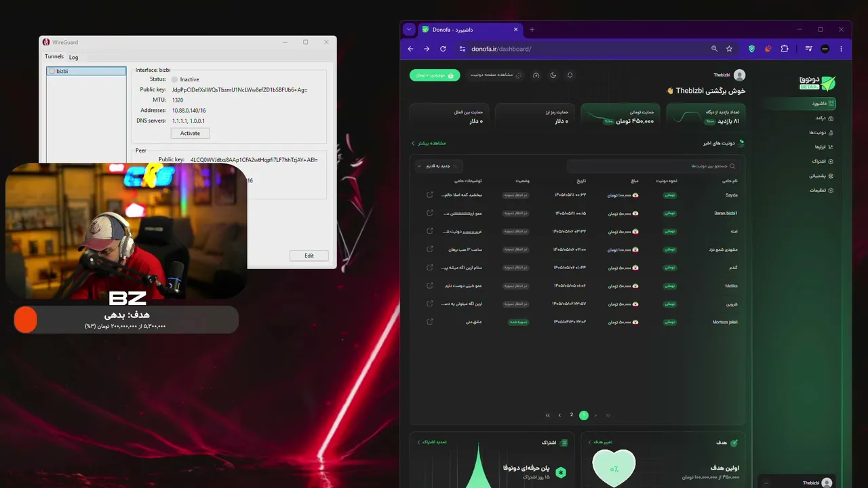Open مشهدی شمع دزد donation details icon
868x488 pixels.
pyautogui.click(x=430, y=249)
